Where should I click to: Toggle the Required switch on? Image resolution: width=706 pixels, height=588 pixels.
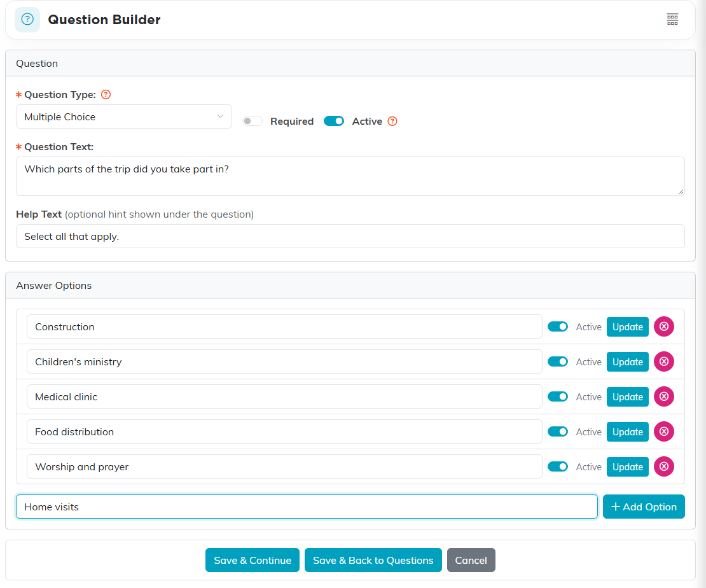coord(252,121)
